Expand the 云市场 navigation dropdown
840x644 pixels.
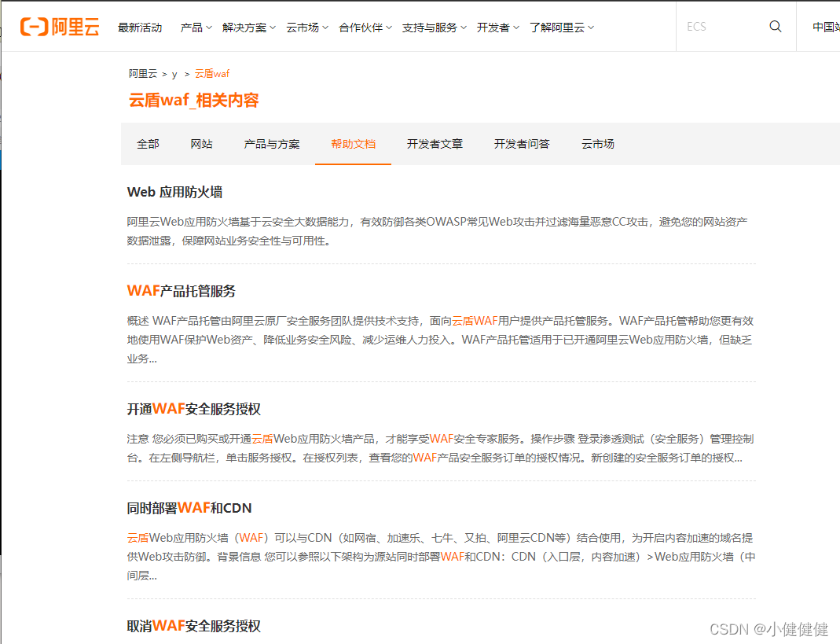point(307,28)
